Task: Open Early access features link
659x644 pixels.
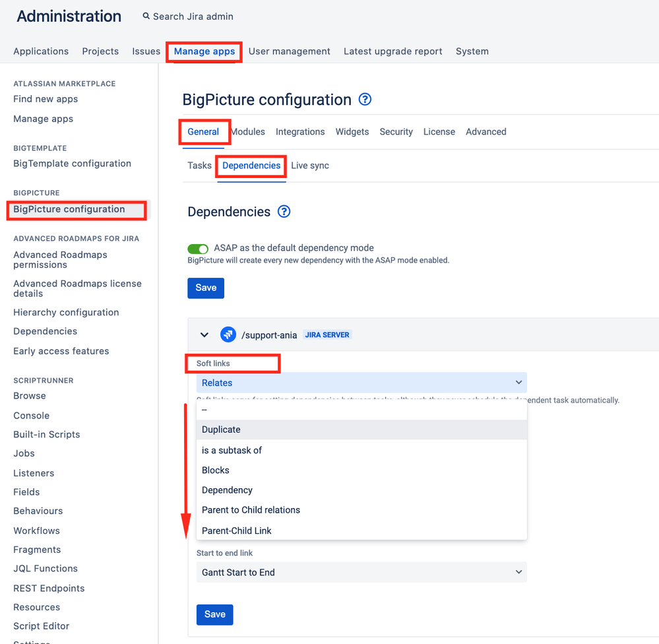Action: click(61, 351)
